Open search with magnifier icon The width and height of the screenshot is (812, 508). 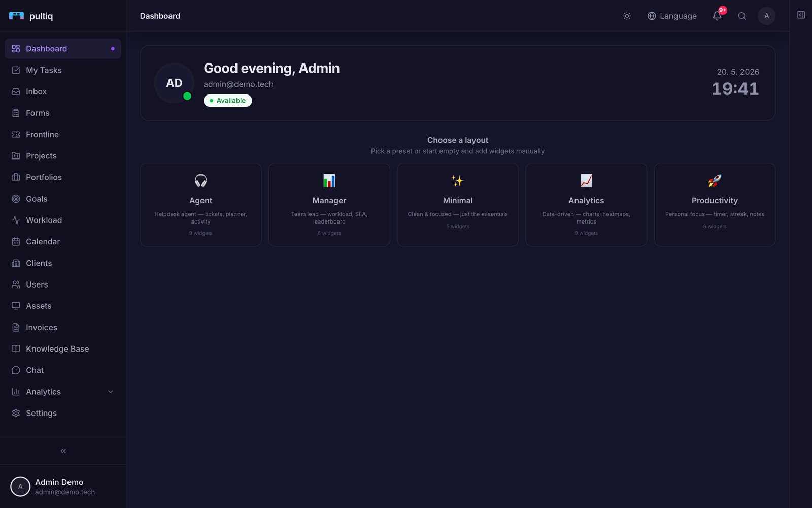coord(742,16)
